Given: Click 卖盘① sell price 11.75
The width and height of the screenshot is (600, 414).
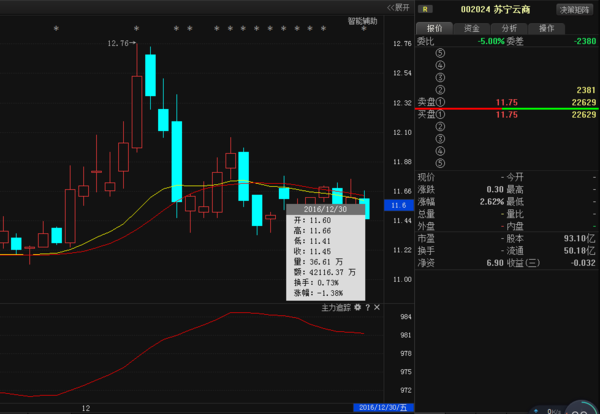Looking at the screenshot, I should point(507,102).
